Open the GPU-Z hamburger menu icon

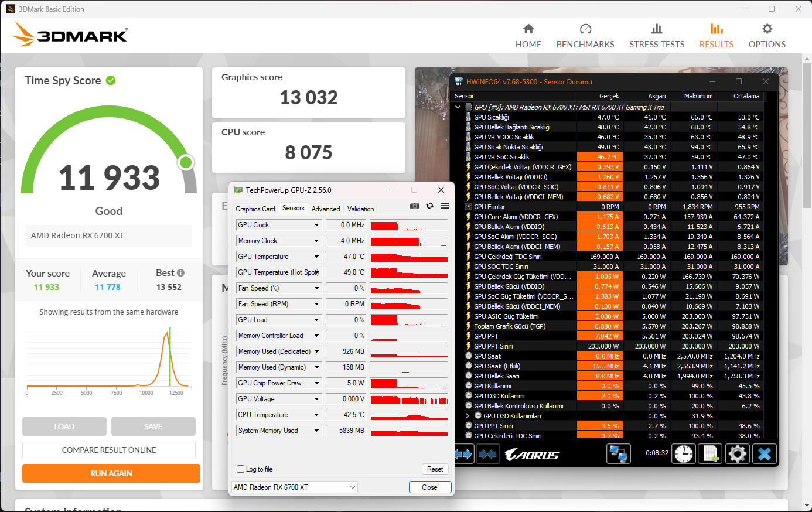pyautogui.click(x=445, y=206)
